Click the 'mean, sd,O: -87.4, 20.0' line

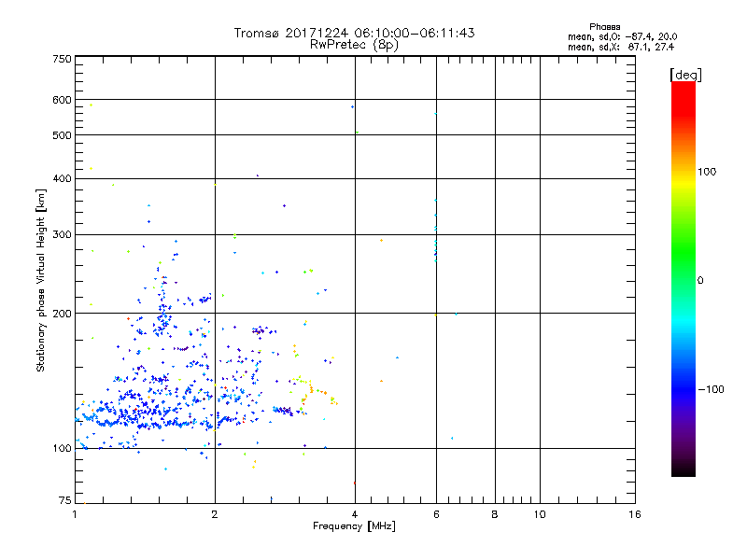[622, 36]
